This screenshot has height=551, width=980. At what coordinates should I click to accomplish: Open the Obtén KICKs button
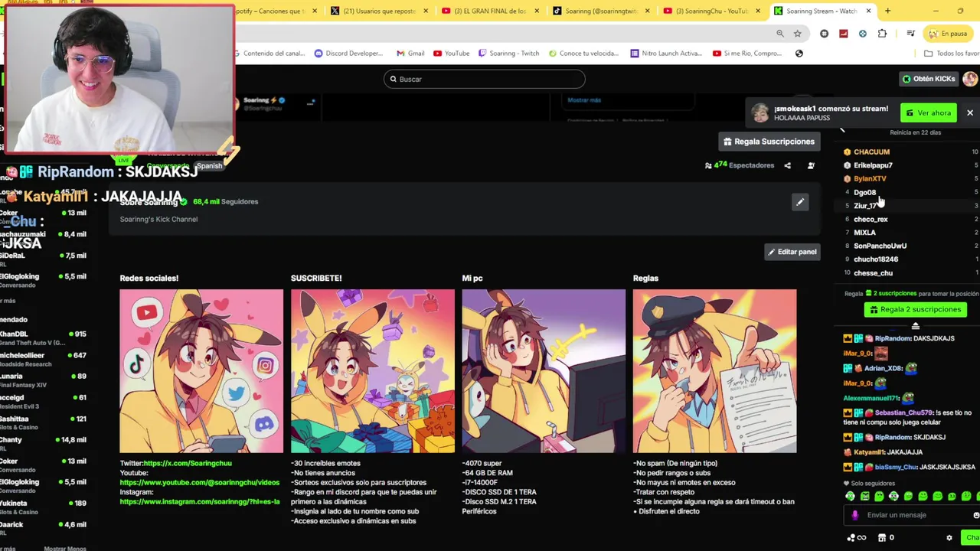click(x=929, y=79)
